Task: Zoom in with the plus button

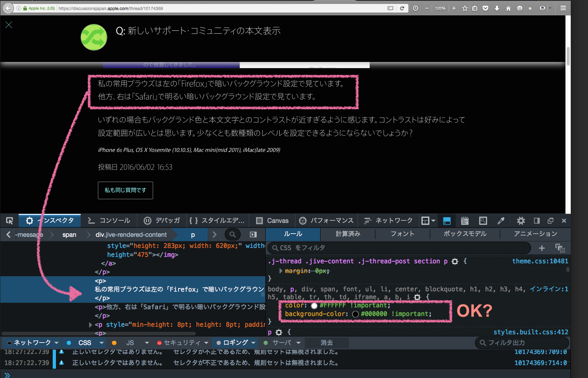Action: tap(454, 8)
